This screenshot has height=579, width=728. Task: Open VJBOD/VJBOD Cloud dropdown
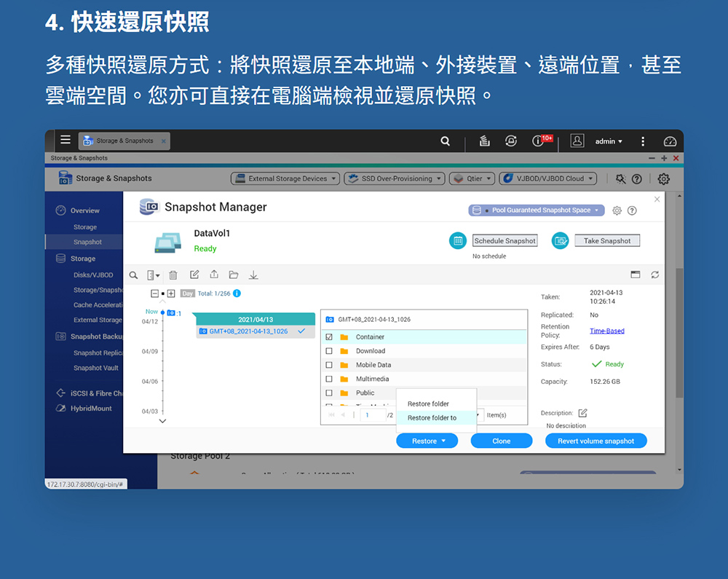[x=547, y=178]
